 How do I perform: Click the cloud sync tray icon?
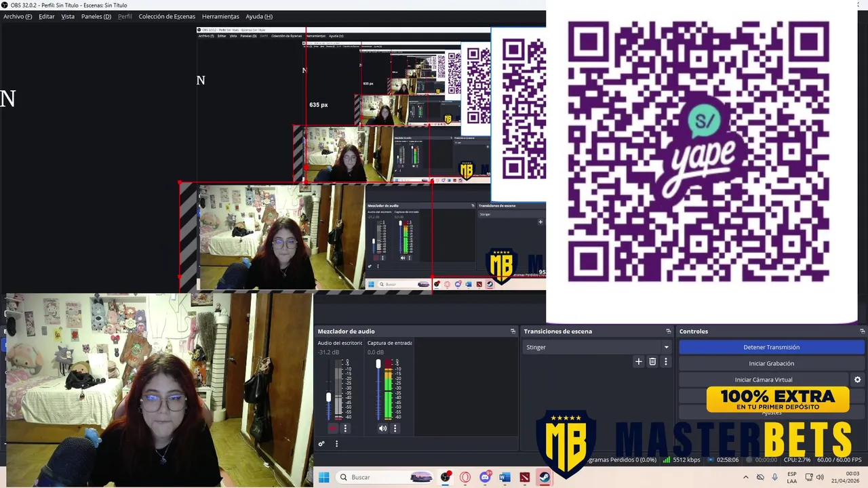point(760,477)
